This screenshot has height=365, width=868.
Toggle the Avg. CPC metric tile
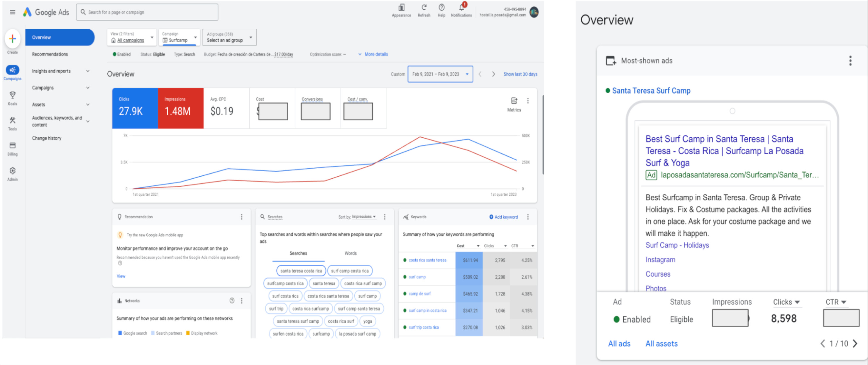[226, 108]
